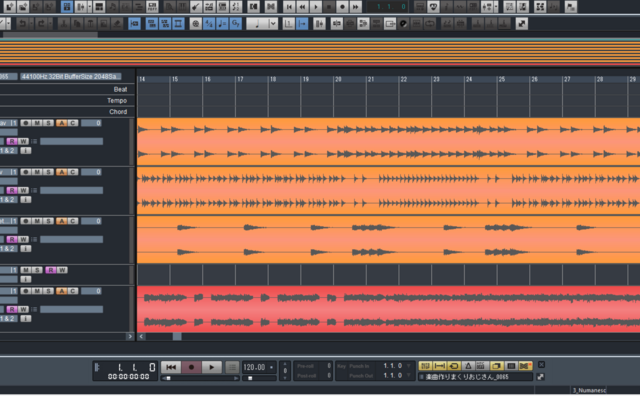Image resolution: width=640 pixels, height=396 pixels.
Task: Open the tool selector dropdown arrow
Action: (x=9, y=24)
